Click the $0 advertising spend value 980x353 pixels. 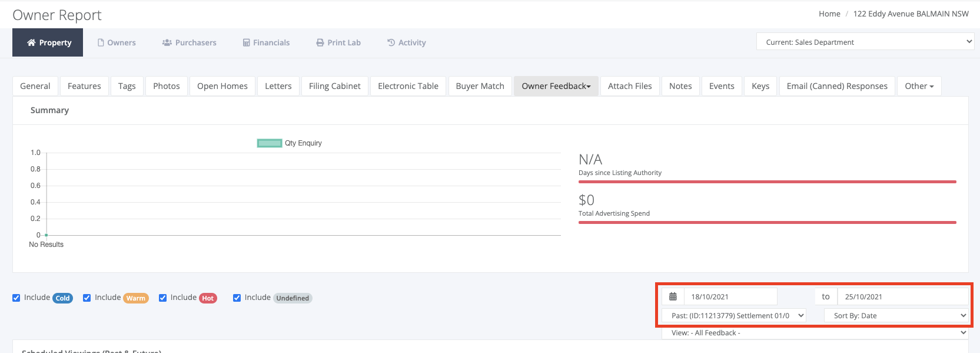point(586,200)
